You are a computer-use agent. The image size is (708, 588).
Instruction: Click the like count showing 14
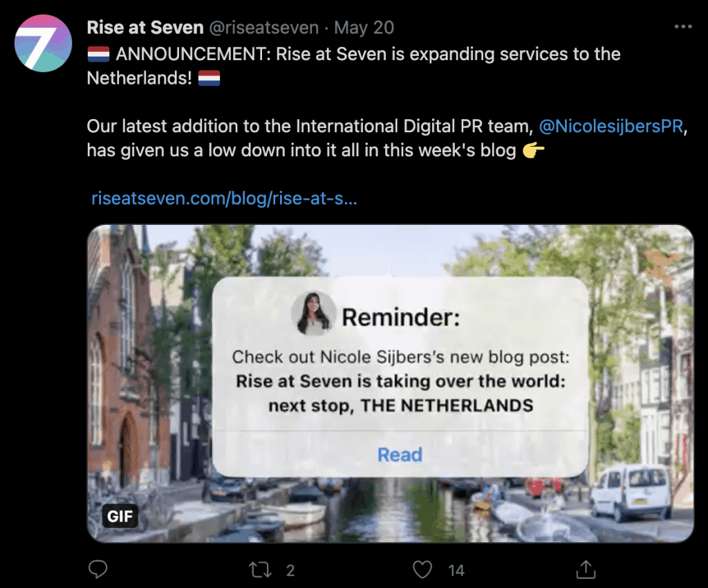(456, 571)
